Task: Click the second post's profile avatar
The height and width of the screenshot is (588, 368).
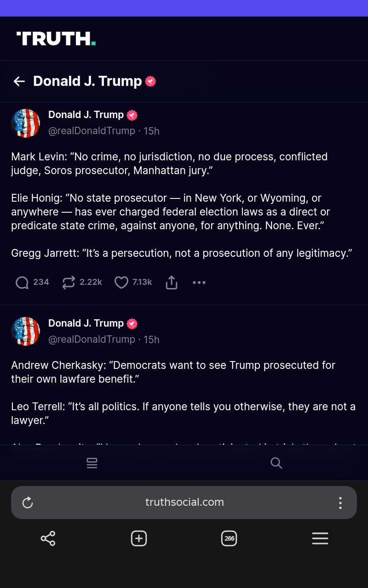Action: 26,331
